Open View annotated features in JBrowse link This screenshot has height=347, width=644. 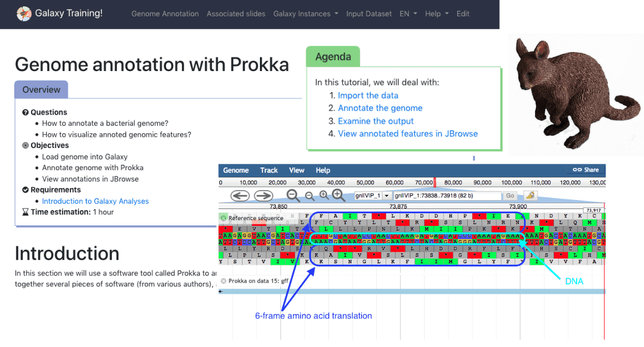click(408, 134)
